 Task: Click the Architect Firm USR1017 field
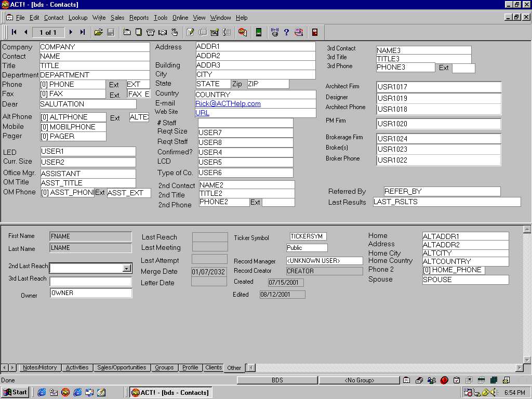coord(438,87)
